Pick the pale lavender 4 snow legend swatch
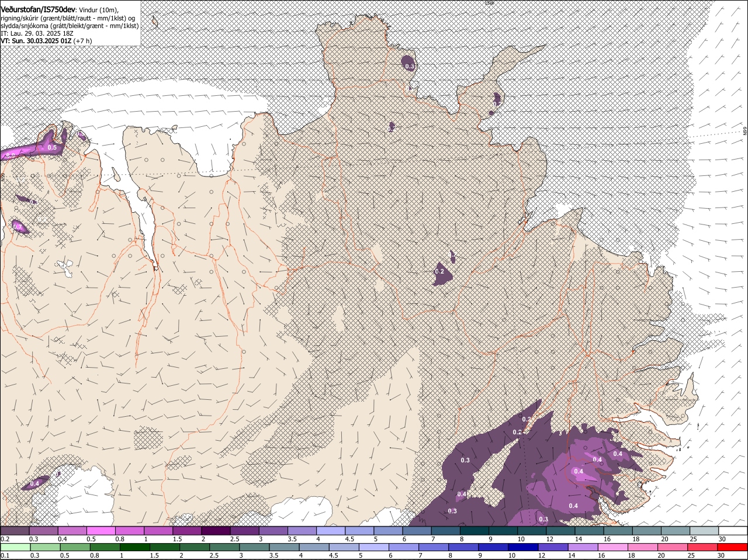Viewport: 748px width, 560px height. (331, 531)
